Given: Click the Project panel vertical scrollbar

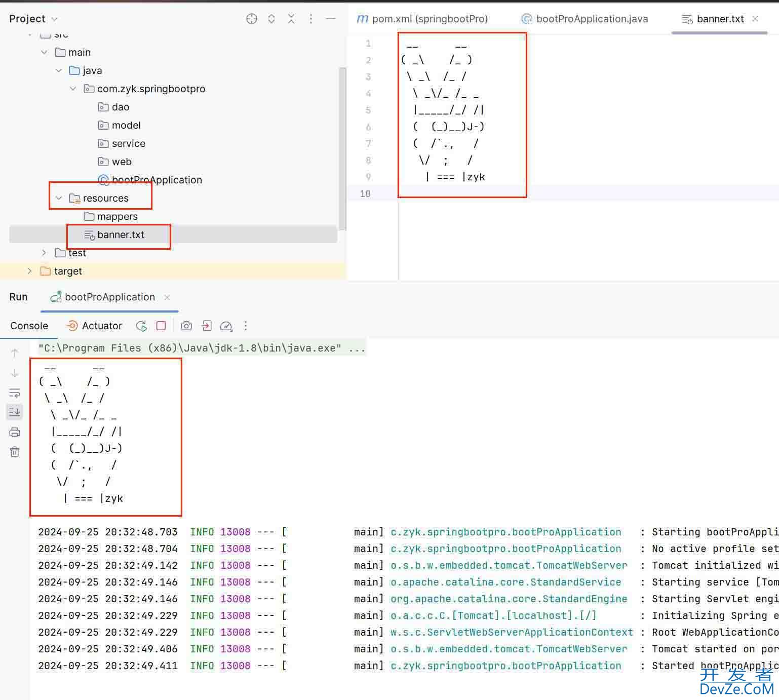Looking at the screenshot, I should point(342,148).
